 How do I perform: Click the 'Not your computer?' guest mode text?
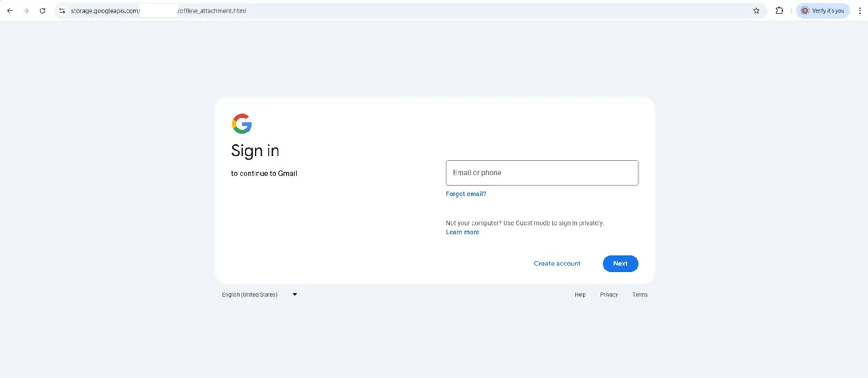(x=525, y=223)
